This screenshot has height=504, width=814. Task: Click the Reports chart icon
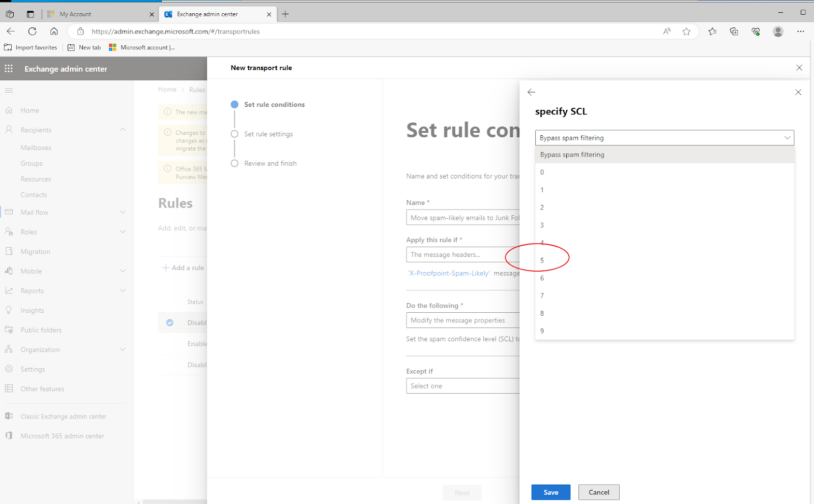tap(9, 290)
